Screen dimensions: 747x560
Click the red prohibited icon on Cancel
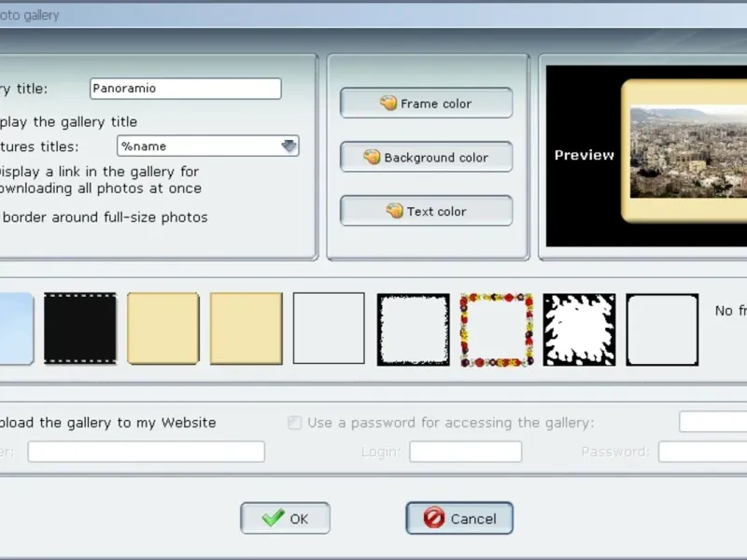[434, 518]
